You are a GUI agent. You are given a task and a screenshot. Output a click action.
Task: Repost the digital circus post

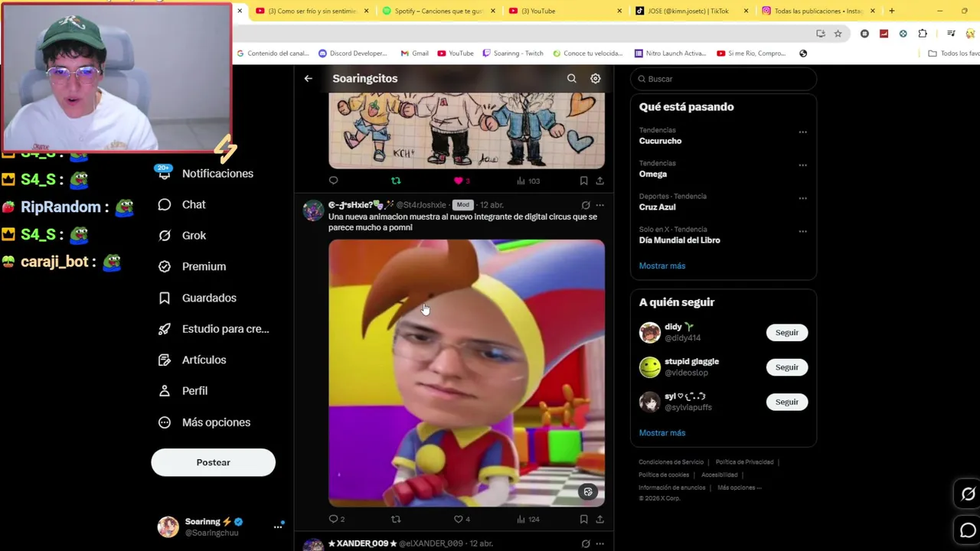point(396,519)
